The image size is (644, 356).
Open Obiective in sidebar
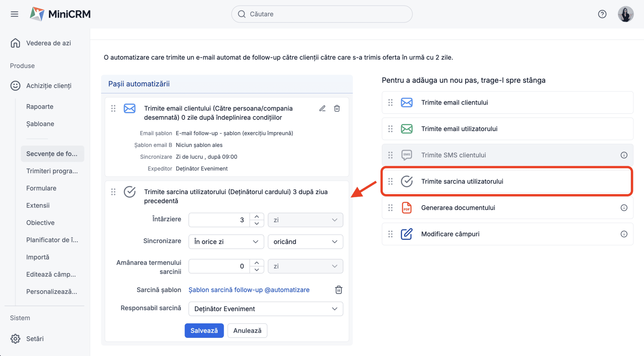point(40,222)
